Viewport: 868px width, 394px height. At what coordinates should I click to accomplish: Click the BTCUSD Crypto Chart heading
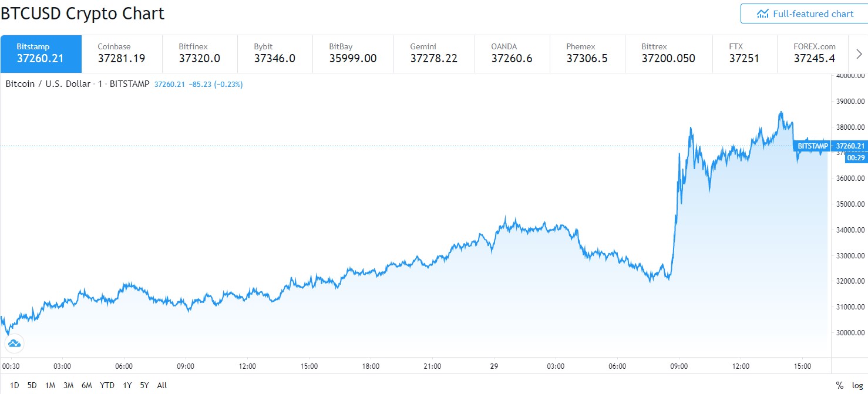(82, 14)
